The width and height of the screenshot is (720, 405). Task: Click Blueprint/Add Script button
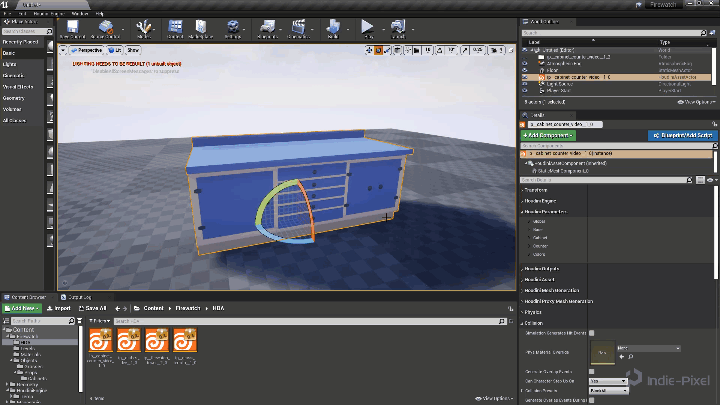coord(682,135)
